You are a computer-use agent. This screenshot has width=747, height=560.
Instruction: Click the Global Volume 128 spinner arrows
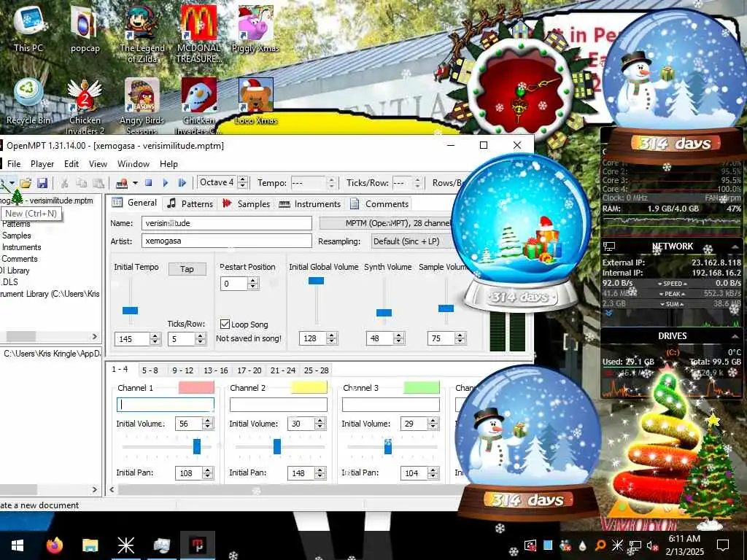point(332,338)
